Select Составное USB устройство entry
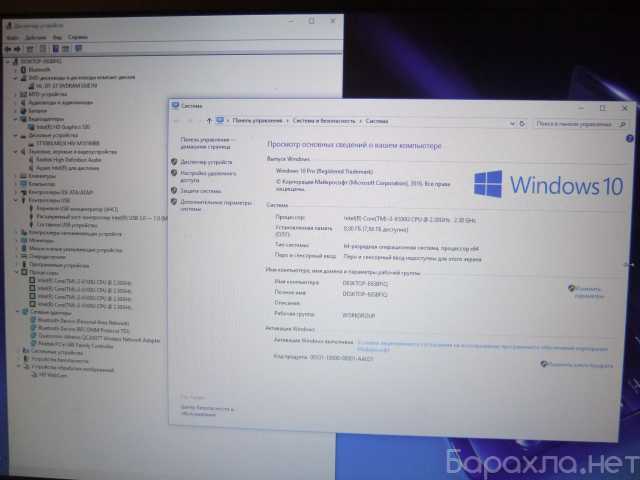640x480 pixels. tap(67, 225)
